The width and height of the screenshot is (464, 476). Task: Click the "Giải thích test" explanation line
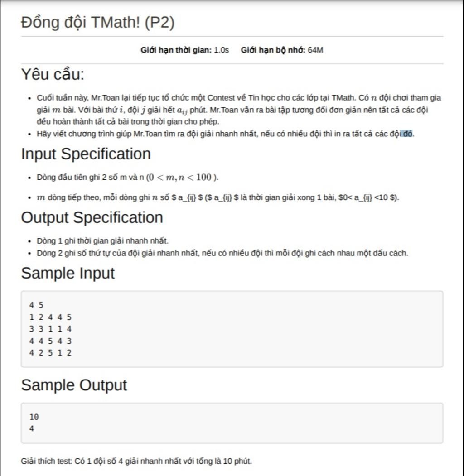(136, 461)
